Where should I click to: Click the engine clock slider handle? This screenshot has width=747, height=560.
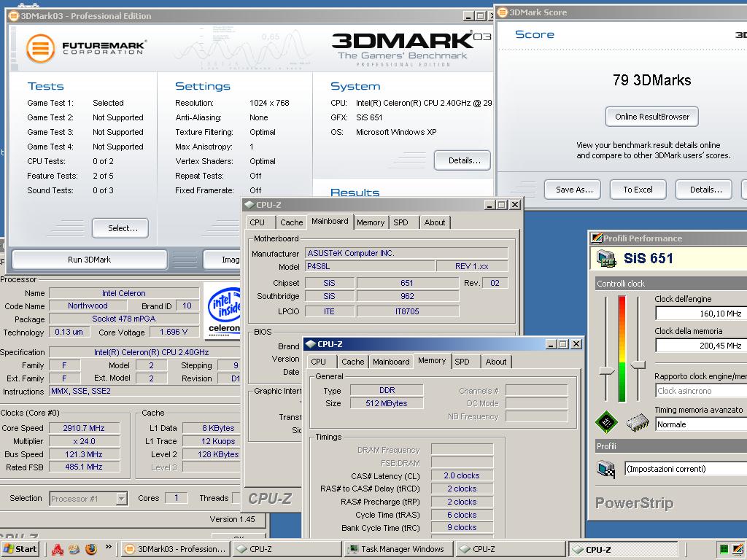pyautogui.click(x=606, y=371)
